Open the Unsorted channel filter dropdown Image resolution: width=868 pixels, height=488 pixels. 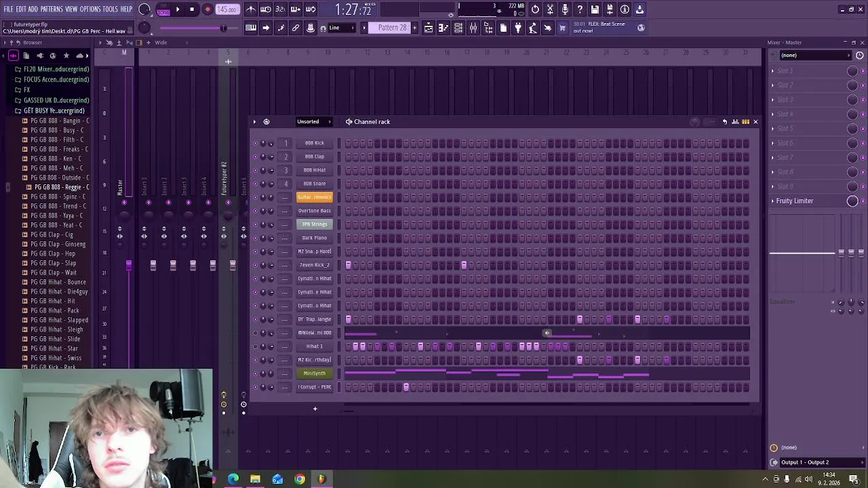(315, 122)
